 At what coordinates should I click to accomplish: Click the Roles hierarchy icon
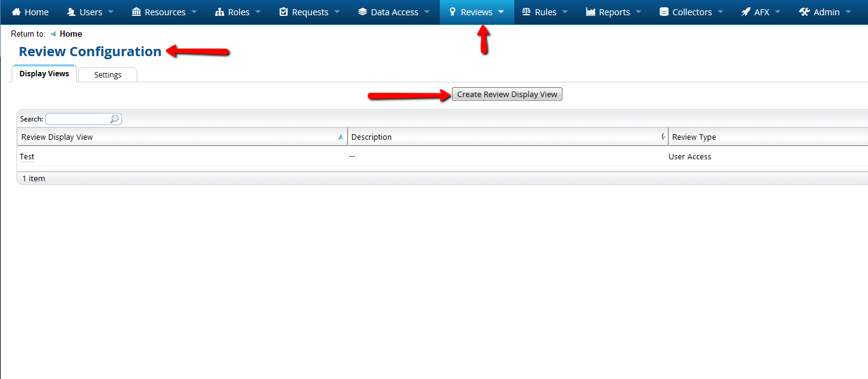[x=220, y=12]
